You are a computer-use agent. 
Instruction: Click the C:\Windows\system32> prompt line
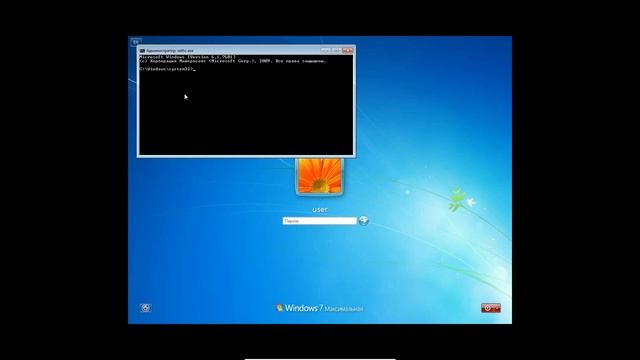tap(167, 69)
